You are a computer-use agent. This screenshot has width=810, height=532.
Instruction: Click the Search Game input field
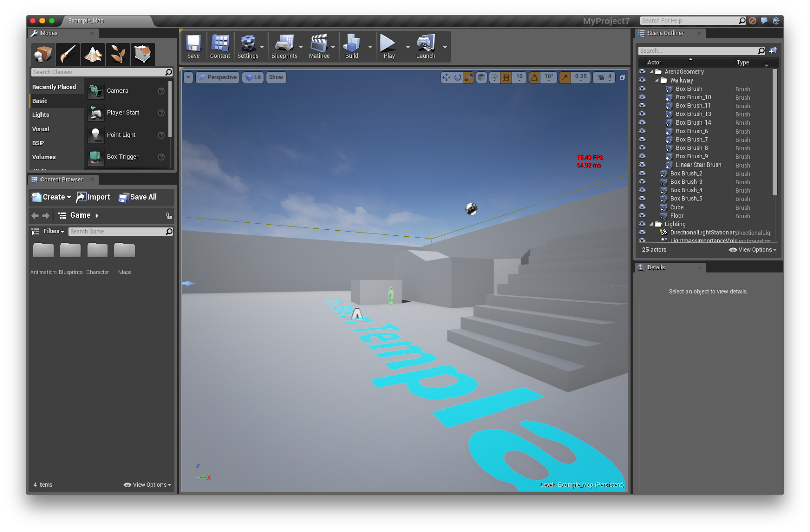point(120,231)
